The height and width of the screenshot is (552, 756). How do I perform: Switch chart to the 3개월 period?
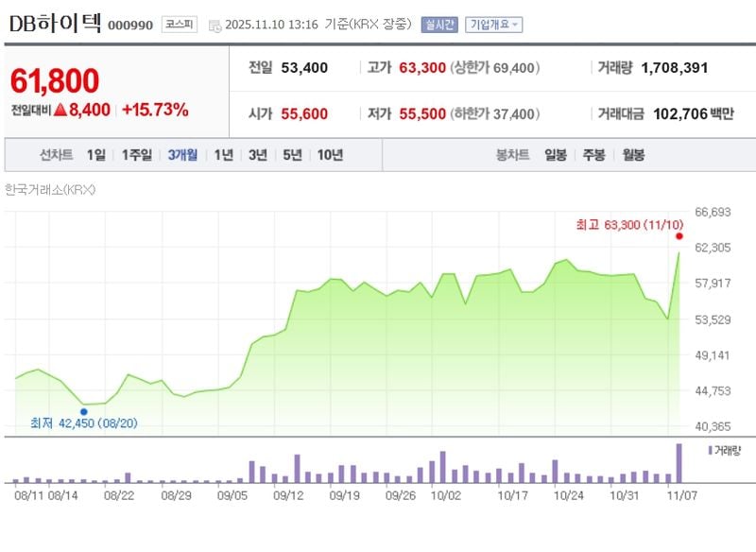pyautogui.click(x=182, y=155)
